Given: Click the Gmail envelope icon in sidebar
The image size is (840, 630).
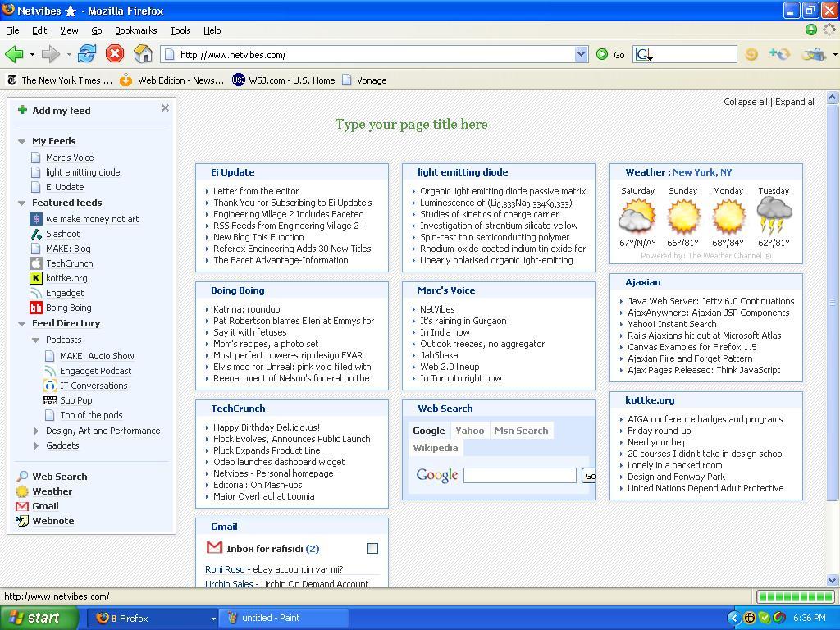Looking at the screenshot, I should click(x=22, y=506).
